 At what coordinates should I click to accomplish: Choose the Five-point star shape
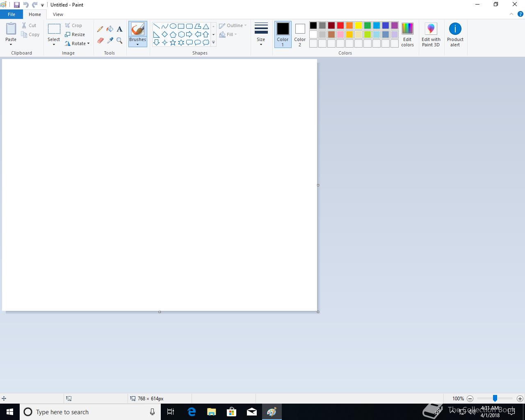(173, 42)
